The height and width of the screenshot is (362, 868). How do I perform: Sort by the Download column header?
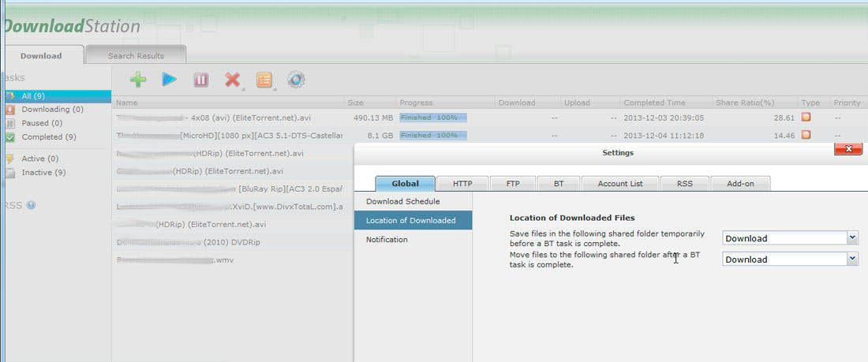point(527,103)
